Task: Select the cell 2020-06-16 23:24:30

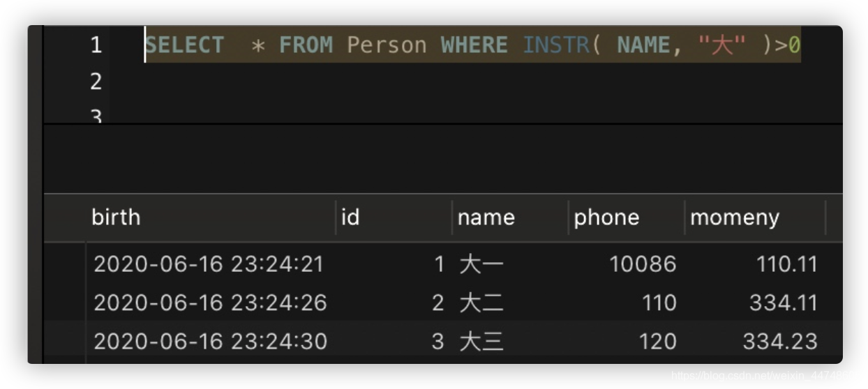Action: click(210, 341)
